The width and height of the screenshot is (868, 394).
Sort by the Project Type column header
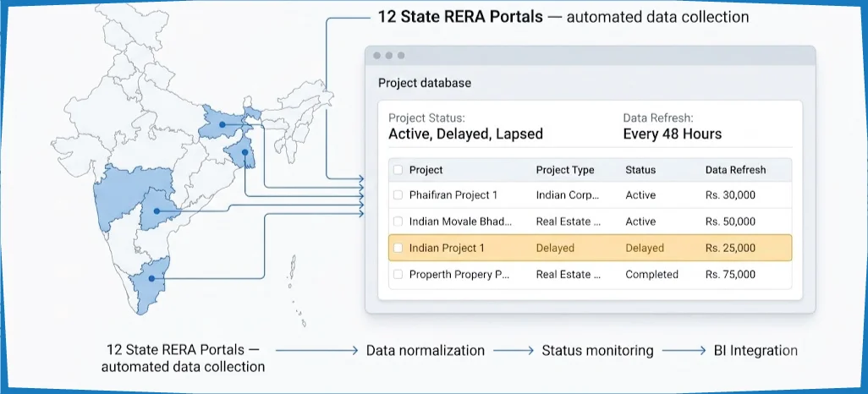pyautogui.click(x=564, y=170)
